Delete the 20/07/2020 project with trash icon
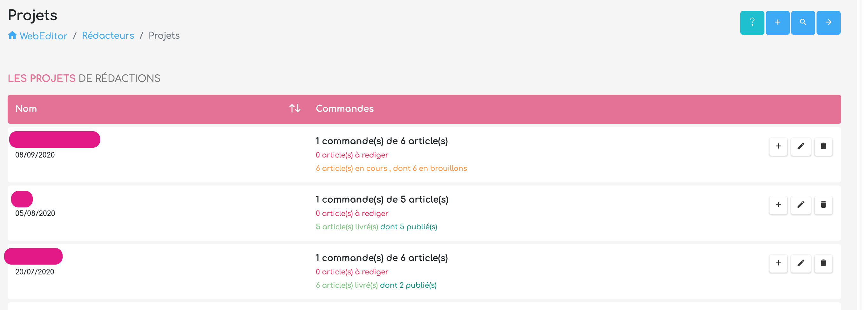Image resolution: width=868 pixels, height=310 pixels. coord(823,263)
